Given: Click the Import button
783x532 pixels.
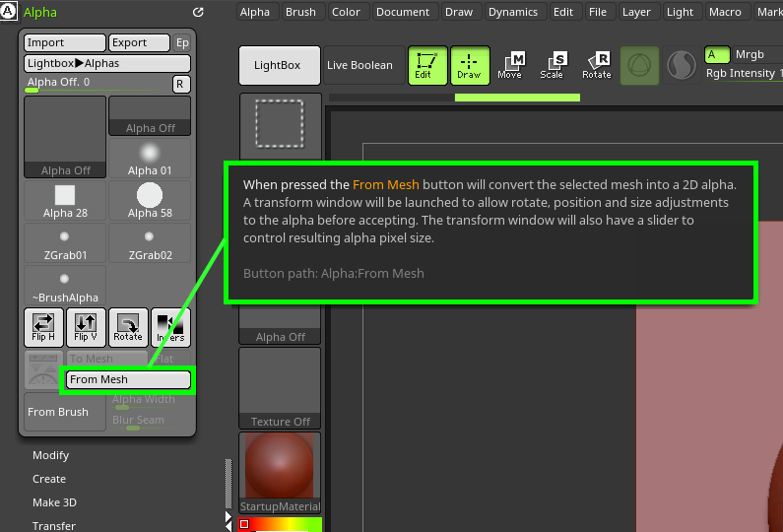Looking at the screenshot, I should click(x=65, y=42).
